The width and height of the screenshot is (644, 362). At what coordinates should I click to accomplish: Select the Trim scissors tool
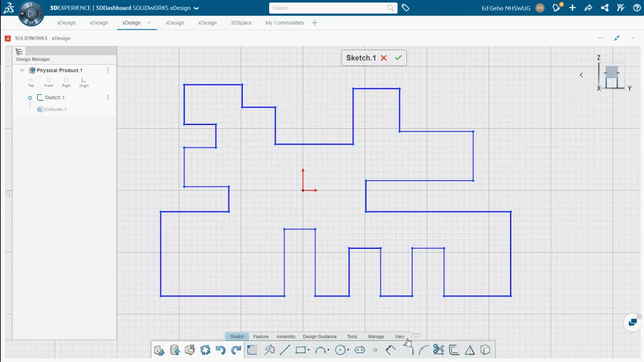438,350
